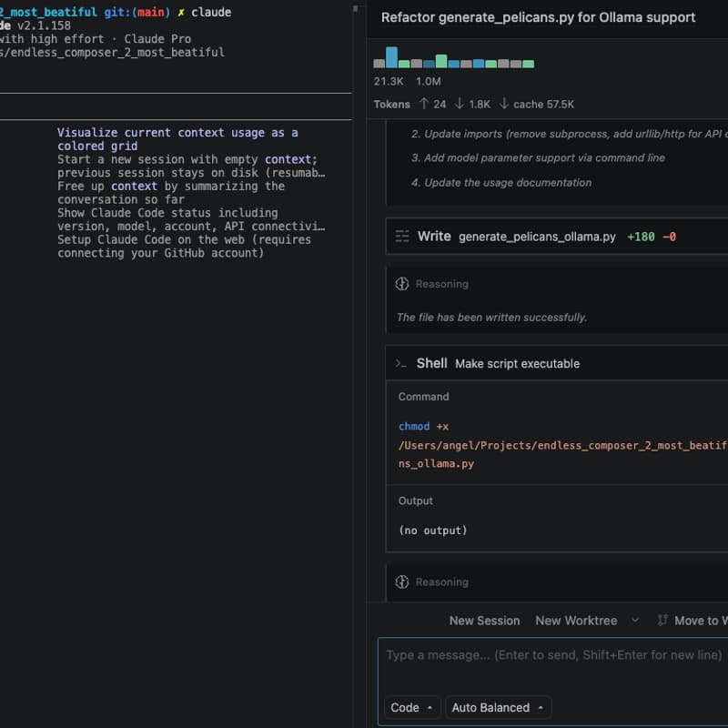
Task: Click 'Free up context by summarizing' line
Action: 171,193
